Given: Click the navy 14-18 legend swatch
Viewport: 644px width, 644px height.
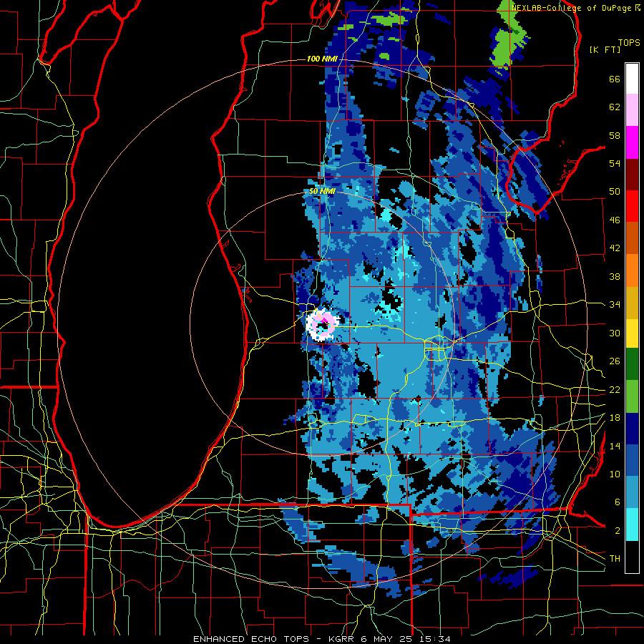Looking at the screenshot, I should point(632,429).
